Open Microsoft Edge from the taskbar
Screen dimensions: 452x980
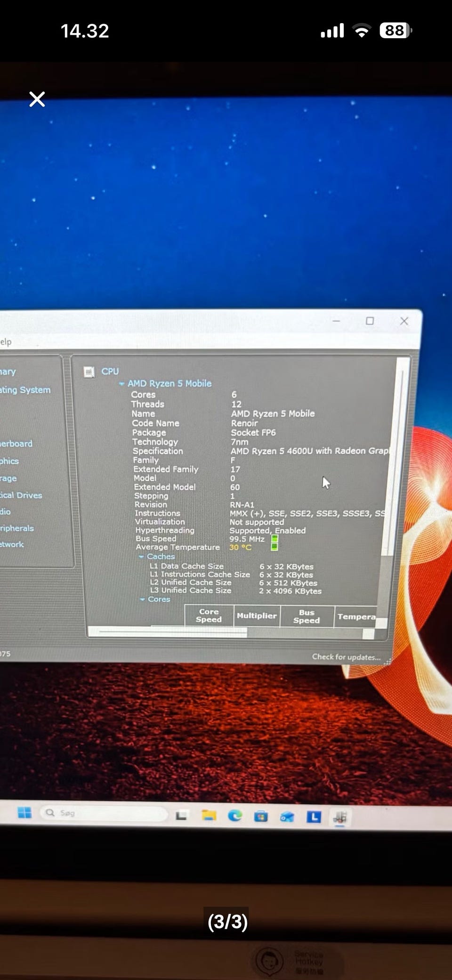tap(235, 816)
